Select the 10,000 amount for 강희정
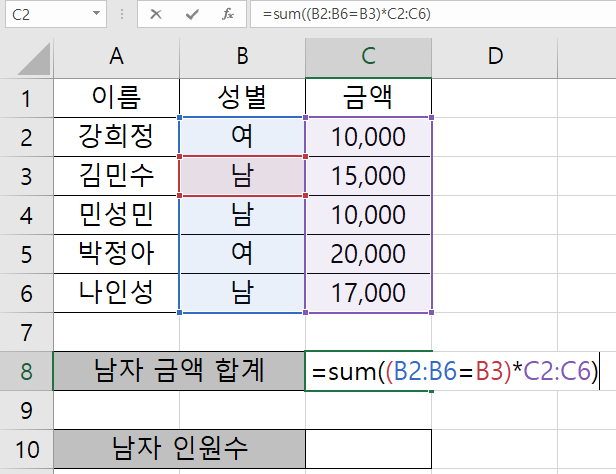 368,137
